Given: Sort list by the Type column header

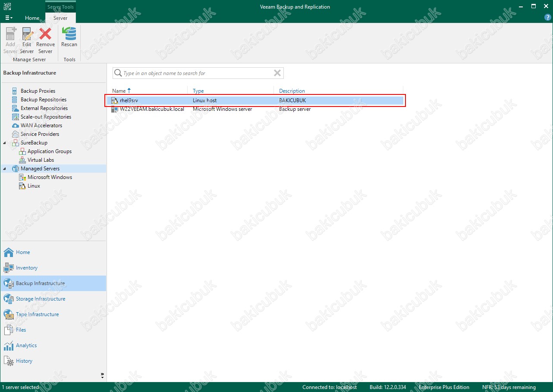Looking at the screenshot, I should 198,91.
